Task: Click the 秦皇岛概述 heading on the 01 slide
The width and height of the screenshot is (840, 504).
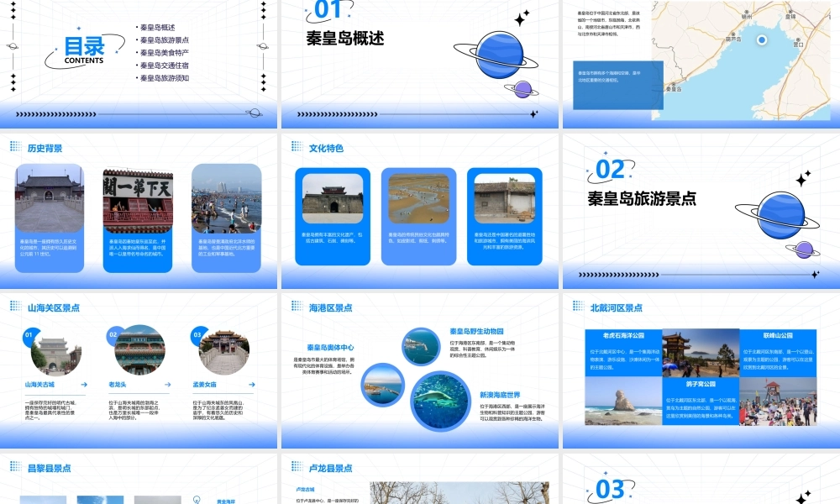Action: [345, 39]
